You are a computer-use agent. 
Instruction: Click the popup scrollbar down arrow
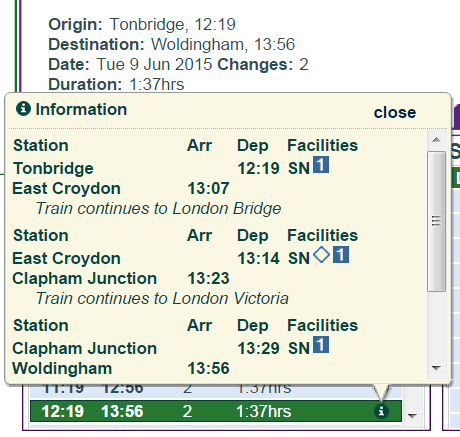[436, 368]
